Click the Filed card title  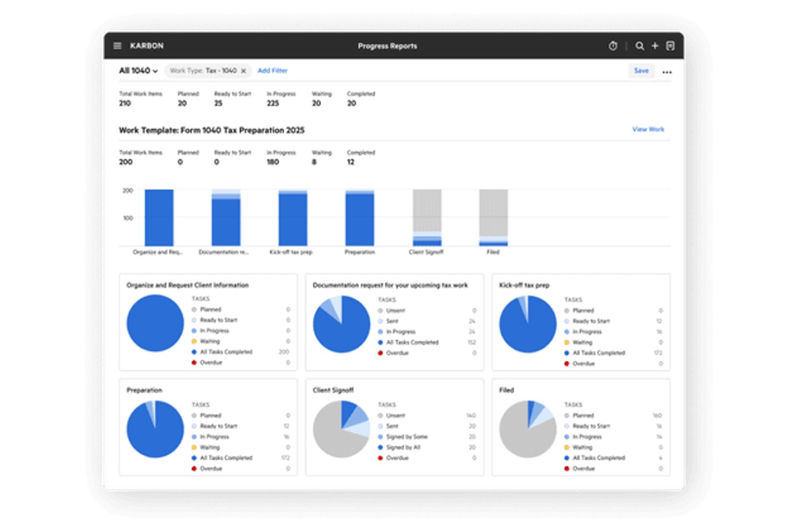[506, 390]
